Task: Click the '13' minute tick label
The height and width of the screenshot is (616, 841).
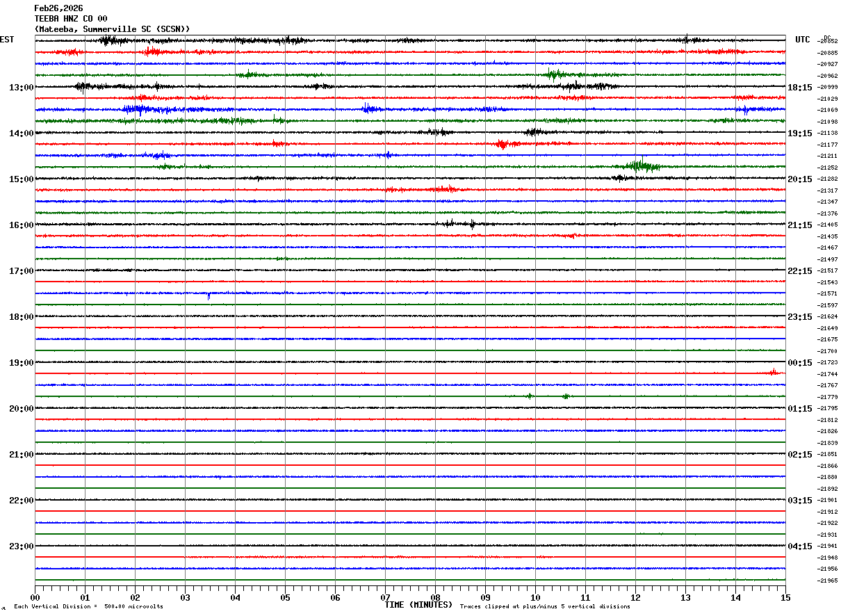Action: tap(685, 597)
